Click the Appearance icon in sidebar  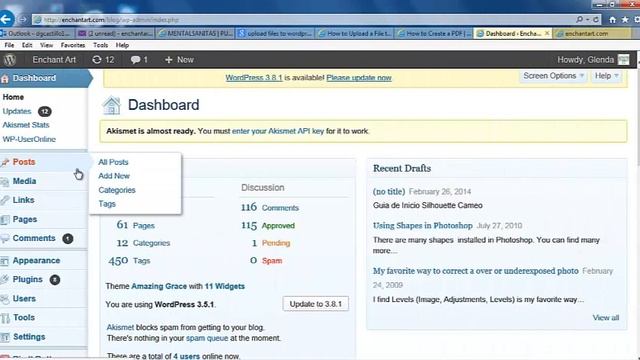[x=5, y=261]
